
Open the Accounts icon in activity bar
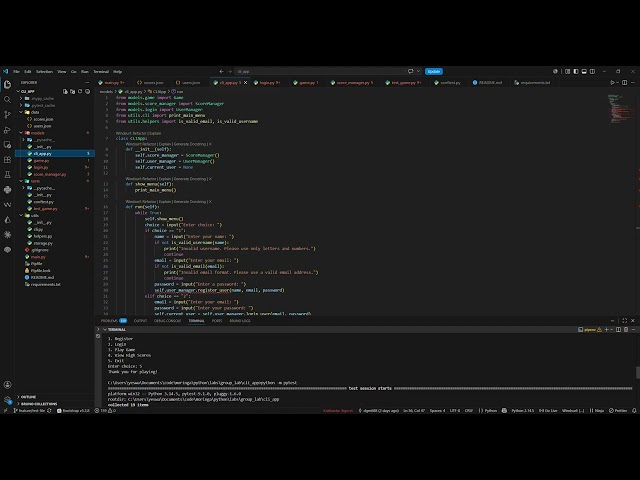tap(7, 384)
